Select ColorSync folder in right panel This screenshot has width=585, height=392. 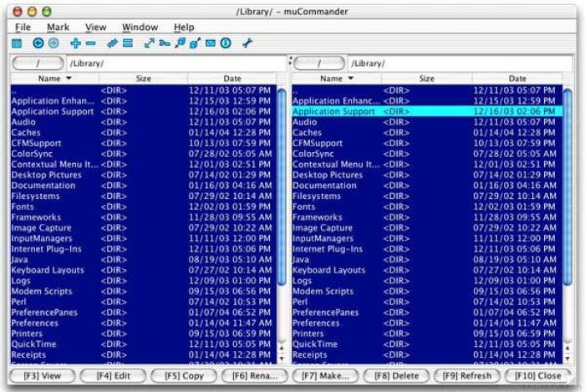pos(427,154)
